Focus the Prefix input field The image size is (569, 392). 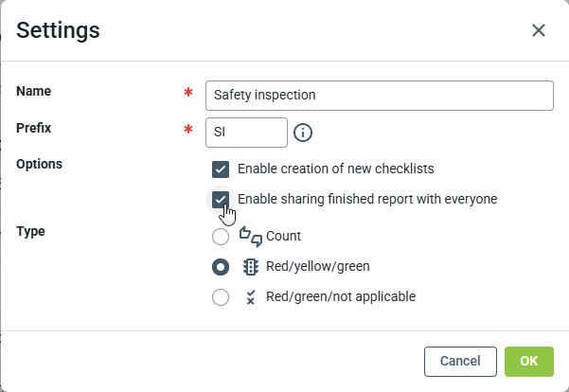(246, 133)
